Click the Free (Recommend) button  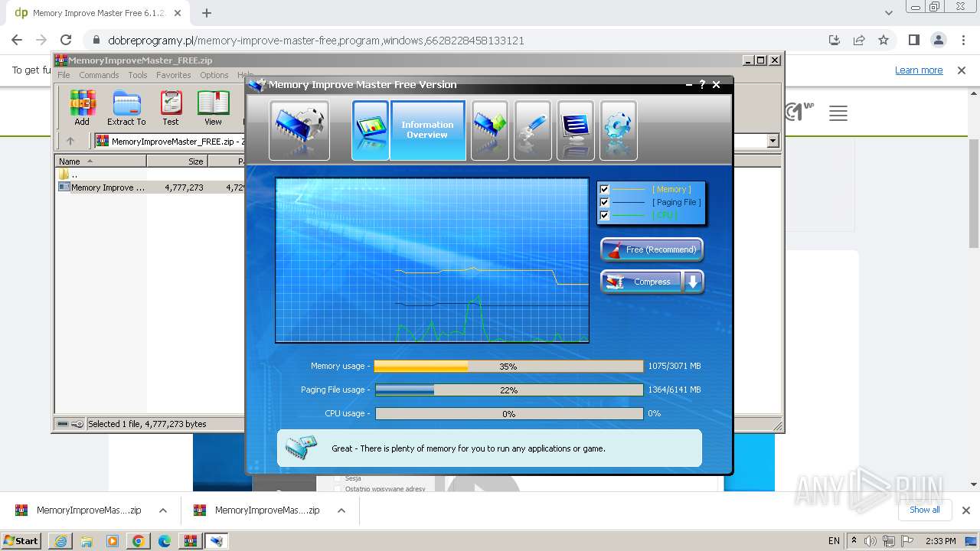point(652,249)
